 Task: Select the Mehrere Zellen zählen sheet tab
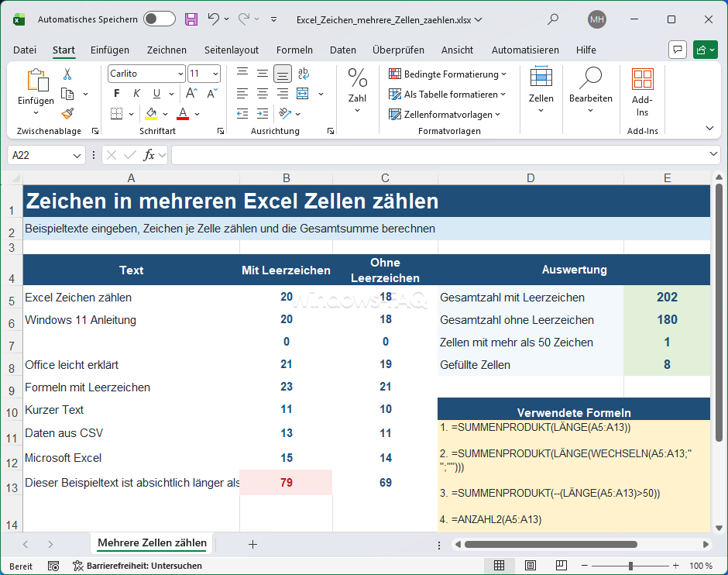point(153,543)
